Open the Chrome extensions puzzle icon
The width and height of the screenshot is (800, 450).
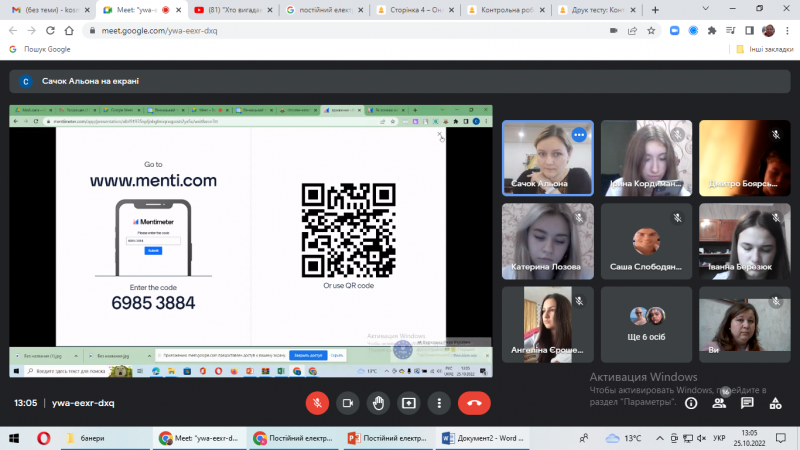(712, 31)
